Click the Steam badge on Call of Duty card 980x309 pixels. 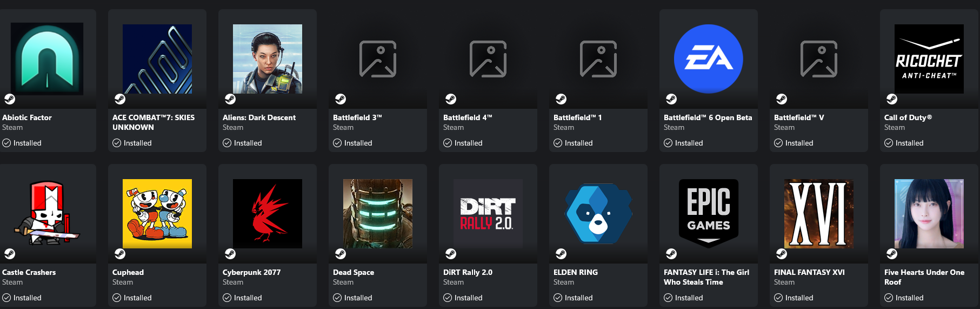tap(892, 99)
